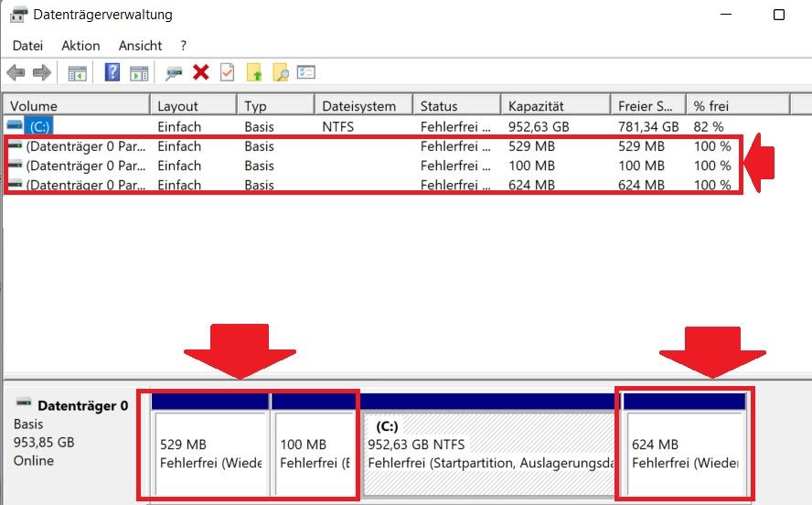Open help via the blue question mark icon
The height and width of the screenshot is (505, 812).
point(112,72)
